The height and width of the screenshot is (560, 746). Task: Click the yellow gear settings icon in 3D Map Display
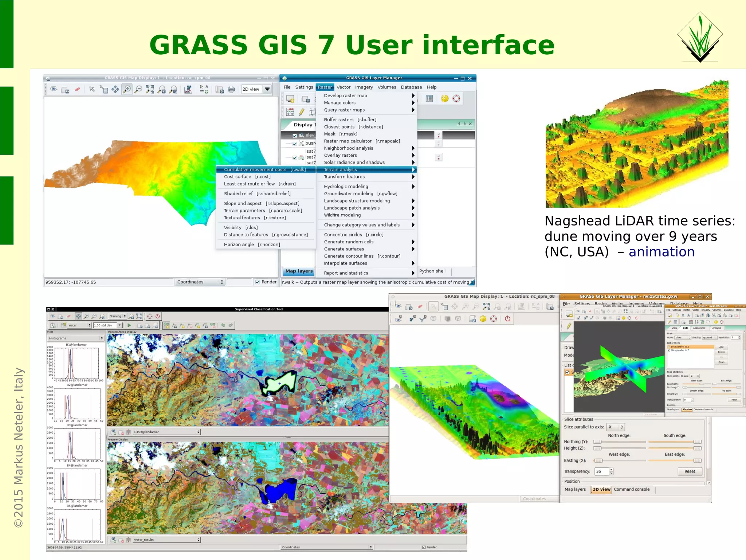483,319
